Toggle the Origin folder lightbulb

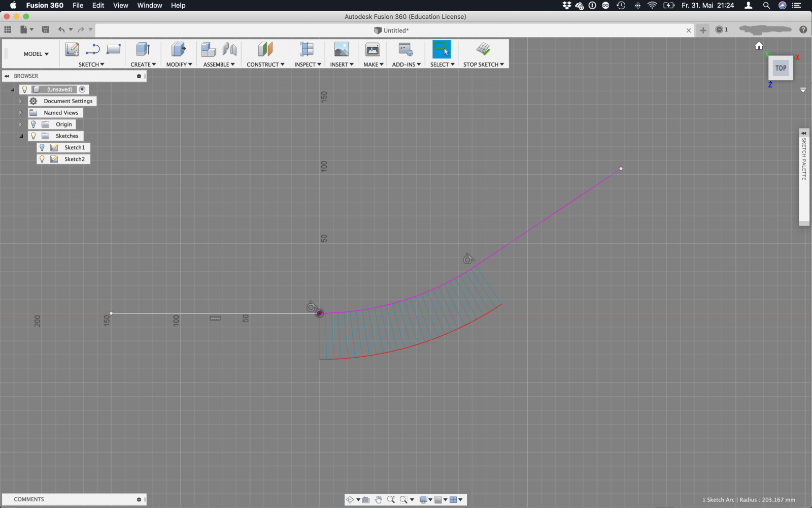tap(33, 124)
